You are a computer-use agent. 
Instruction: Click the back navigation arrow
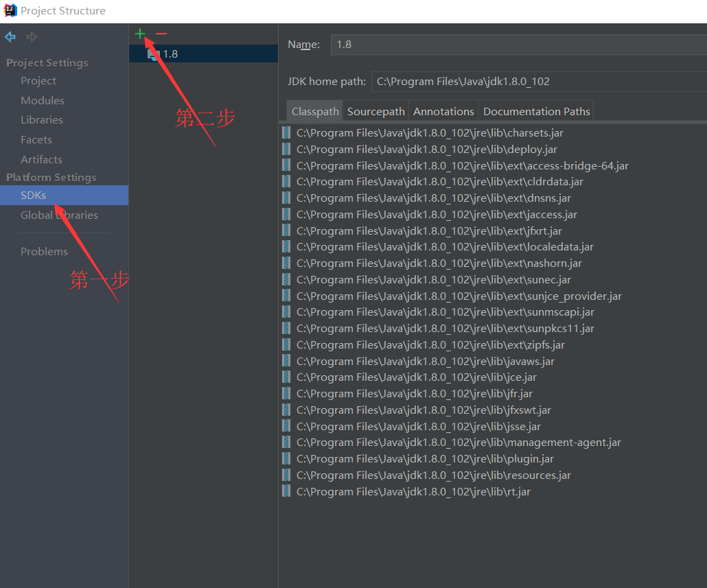(10, 36)
